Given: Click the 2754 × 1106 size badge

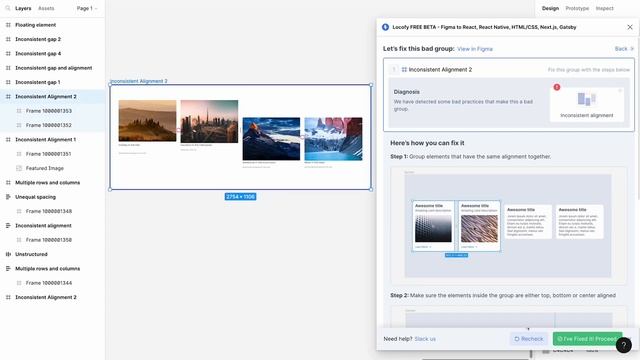Looking at the screenshot, I should 240,197.
